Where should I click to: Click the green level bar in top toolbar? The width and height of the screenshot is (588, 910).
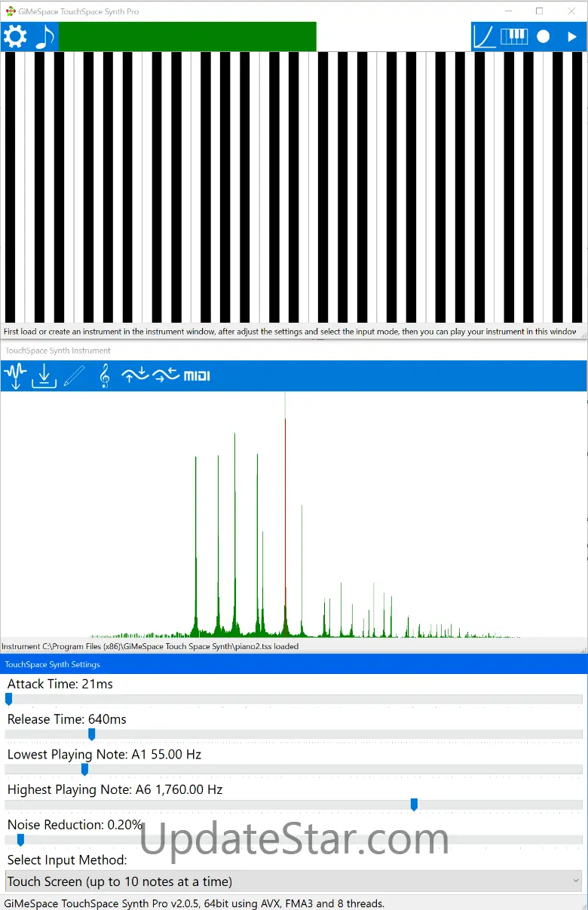(x=187, y=36)
